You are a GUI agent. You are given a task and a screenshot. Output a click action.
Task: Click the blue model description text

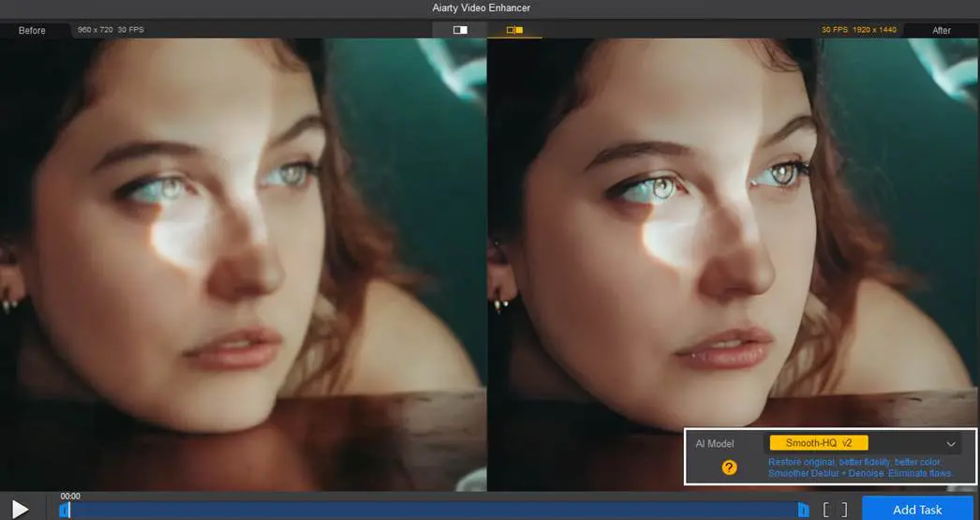859,468
